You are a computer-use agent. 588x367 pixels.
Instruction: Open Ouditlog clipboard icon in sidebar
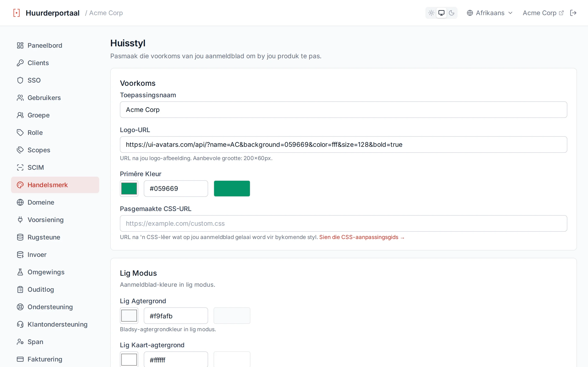(x=20, y=289)
